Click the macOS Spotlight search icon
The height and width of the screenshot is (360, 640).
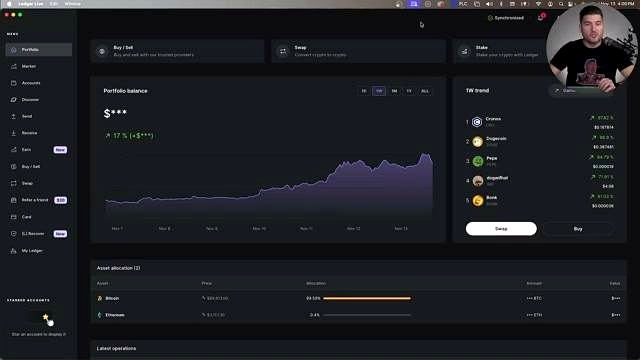click(x=561, y=4)
